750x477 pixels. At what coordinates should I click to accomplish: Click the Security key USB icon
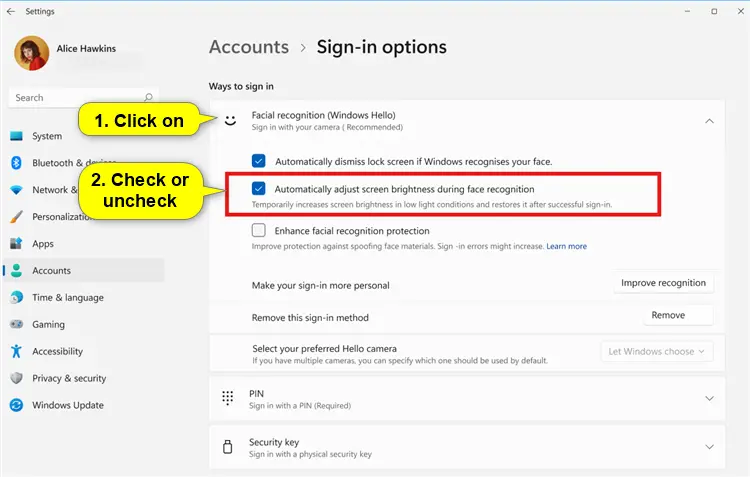[x=228, y=446]
